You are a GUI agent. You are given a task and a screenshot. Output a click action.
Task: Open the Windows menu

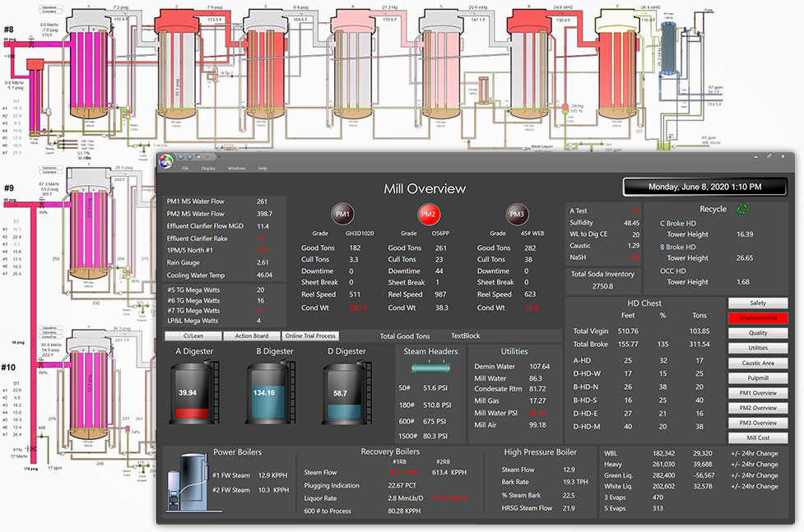[236, 169]
